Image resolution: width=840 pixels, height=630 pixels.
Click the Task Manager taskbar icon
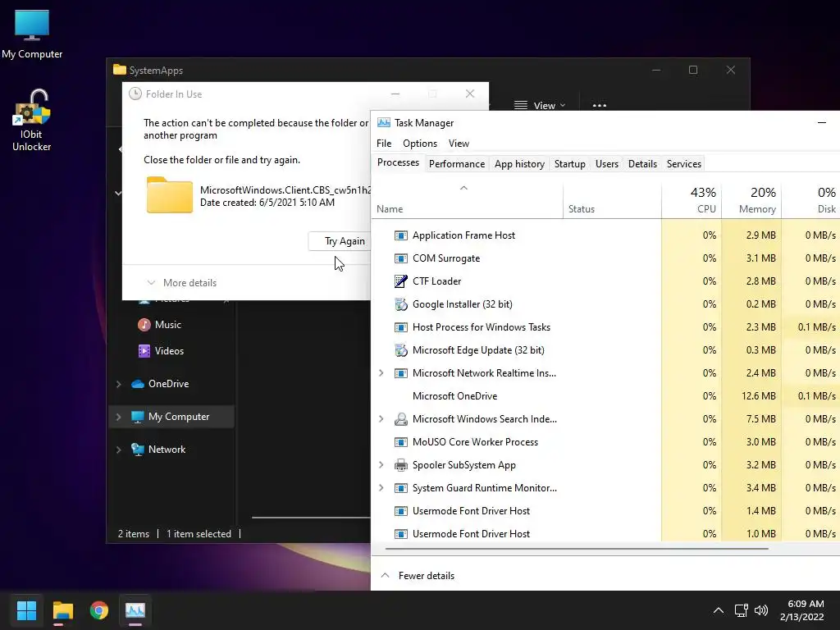pyautogui.click(x=135, y=610)
